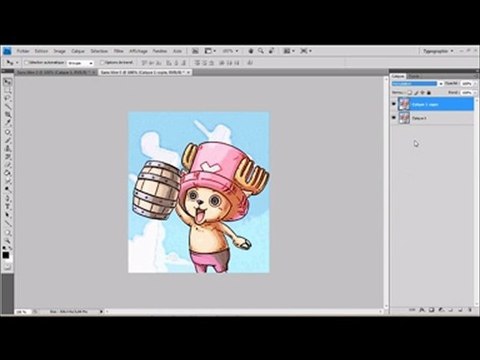Select the Pen tool
Viewport: 480px width, 360px height.
(7, 199)
